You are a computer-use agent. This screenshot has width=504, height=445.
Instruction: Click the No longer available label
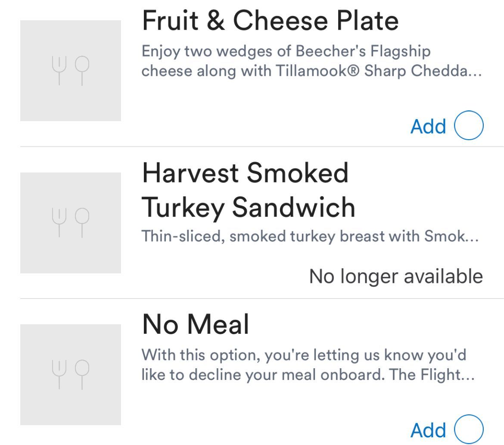396,276
